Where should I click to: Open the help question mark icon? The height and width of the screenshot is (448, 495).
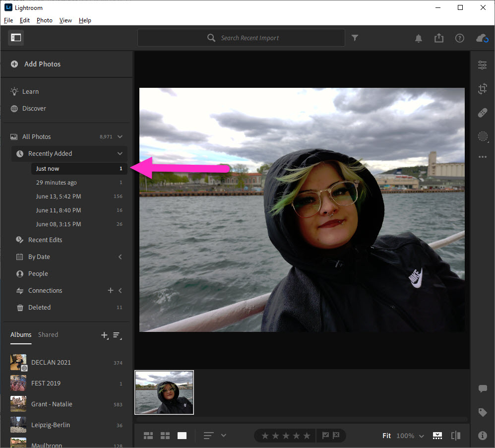pos(460,38)
